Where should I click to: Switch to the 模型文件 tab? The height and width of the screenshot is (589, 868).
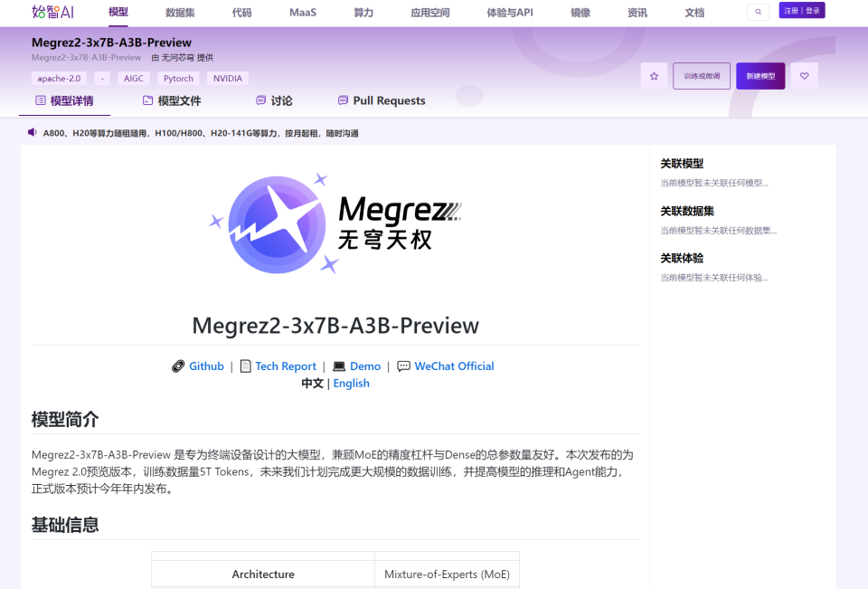(172, 100)
